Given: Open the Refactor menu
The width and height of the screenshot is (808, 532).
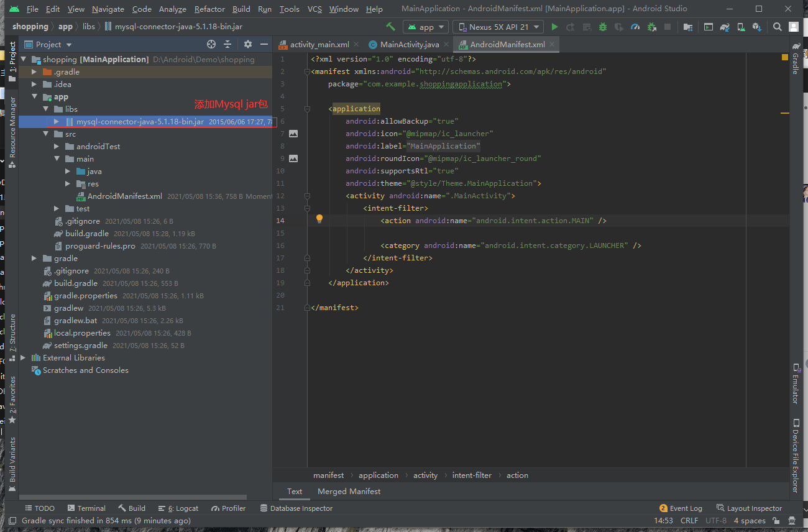Looking at the screenshot, I should pyautogui.click(x=209, y=9).
